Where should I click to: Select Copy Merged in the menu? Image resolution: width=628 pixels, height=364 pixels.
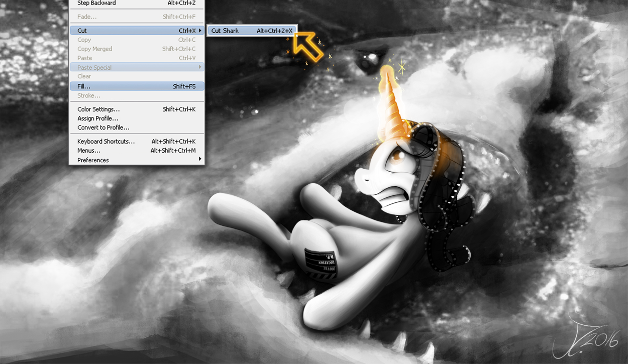click(x=137, y=49)
